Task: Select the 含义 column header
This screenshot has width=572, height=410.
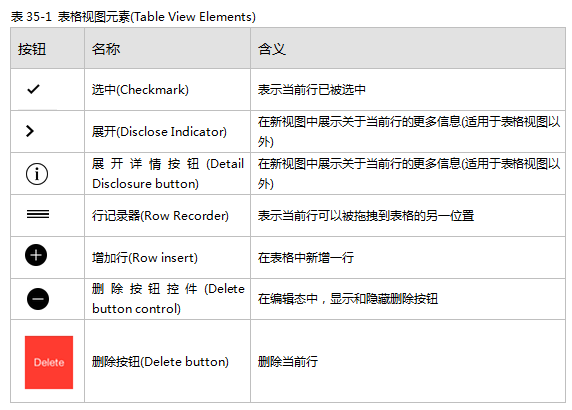Action: [x=272, y=49]
